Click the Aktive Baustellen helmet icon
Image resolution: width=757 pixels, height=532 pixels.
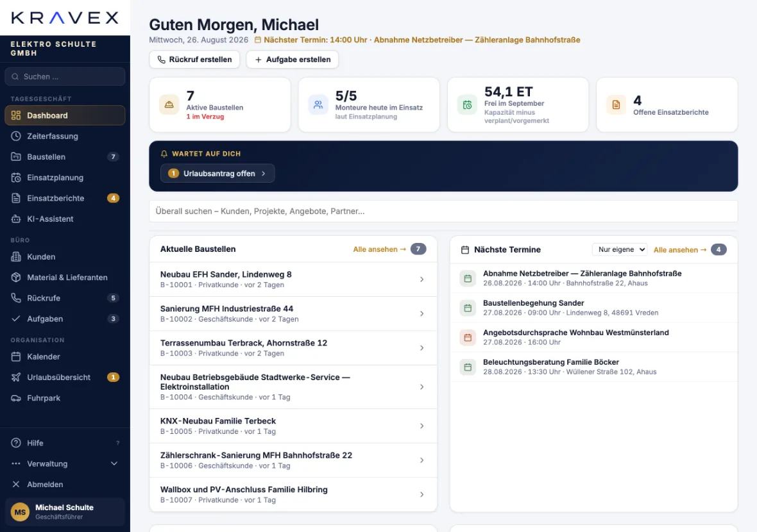[169, 104]
